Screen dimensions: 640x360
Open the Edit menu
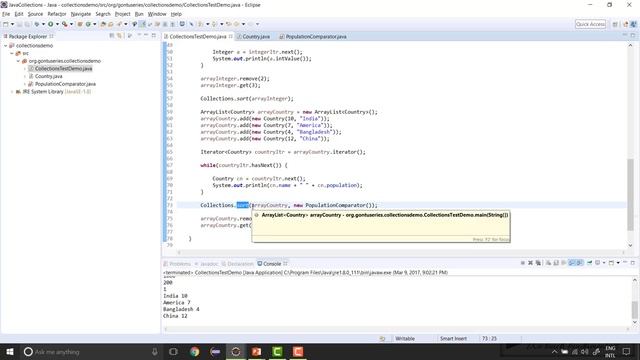pyautogui.click(x=19, y=14)
